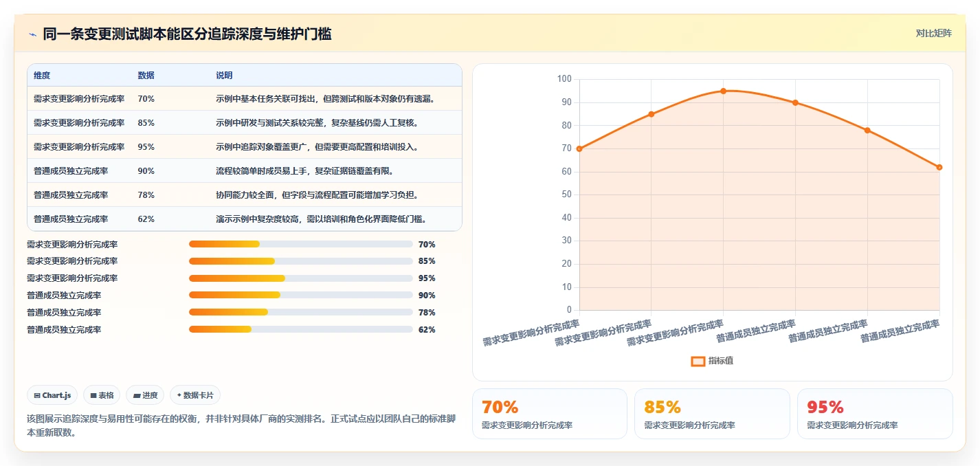Click the 95% cell in the table

point(146,147)
